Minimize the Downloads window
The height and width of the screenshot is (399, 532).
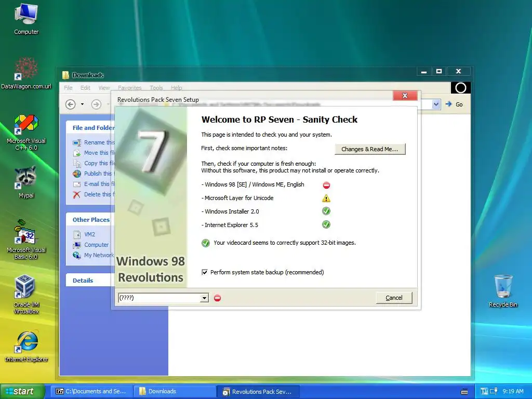coord(424,71)
